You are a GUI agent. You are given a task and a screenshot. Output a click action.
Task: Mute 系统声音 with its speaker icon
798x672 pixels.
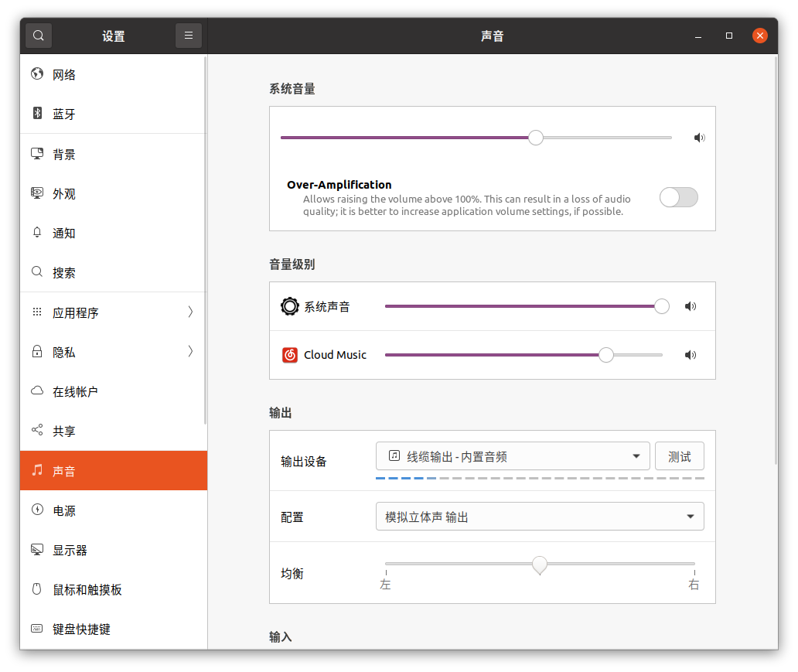point(691,306)
